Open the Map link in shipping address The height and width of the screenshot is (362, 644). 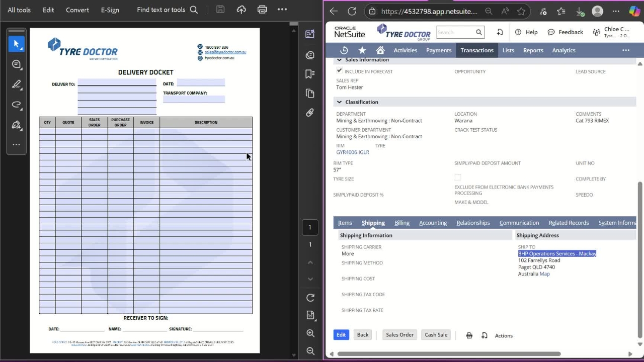545,274
